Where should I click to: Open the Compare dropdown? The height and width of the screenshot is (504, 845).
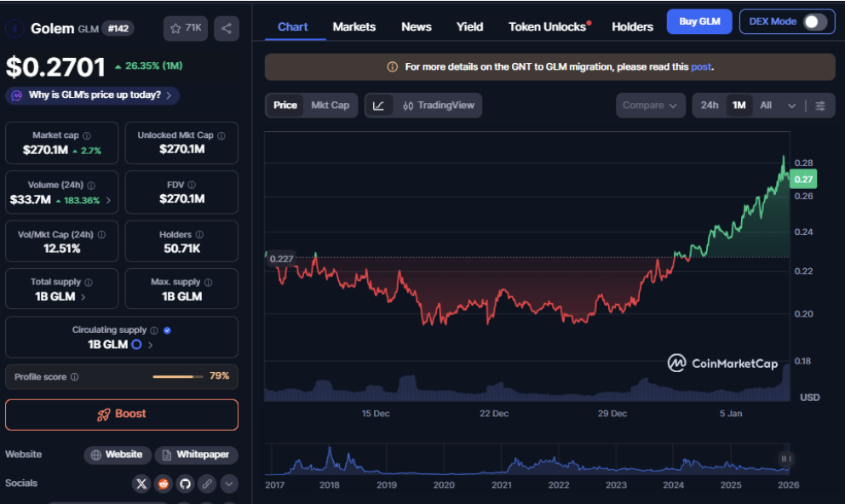(650, 105)
